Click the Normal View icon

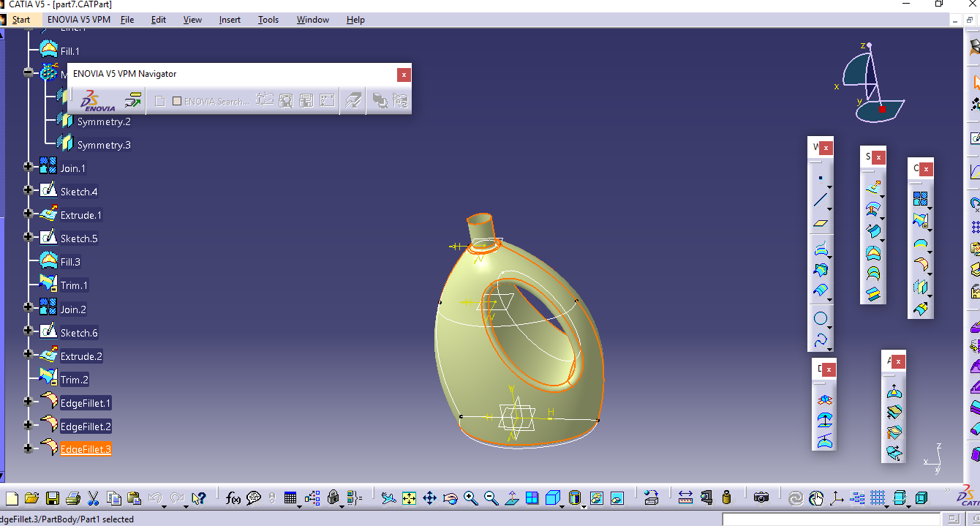(x=511, y=498)
